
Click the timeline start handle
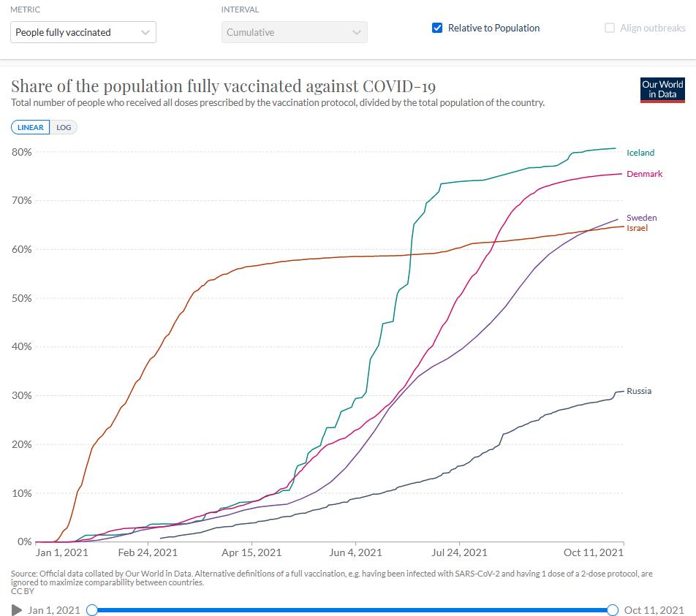pos(92,610)
